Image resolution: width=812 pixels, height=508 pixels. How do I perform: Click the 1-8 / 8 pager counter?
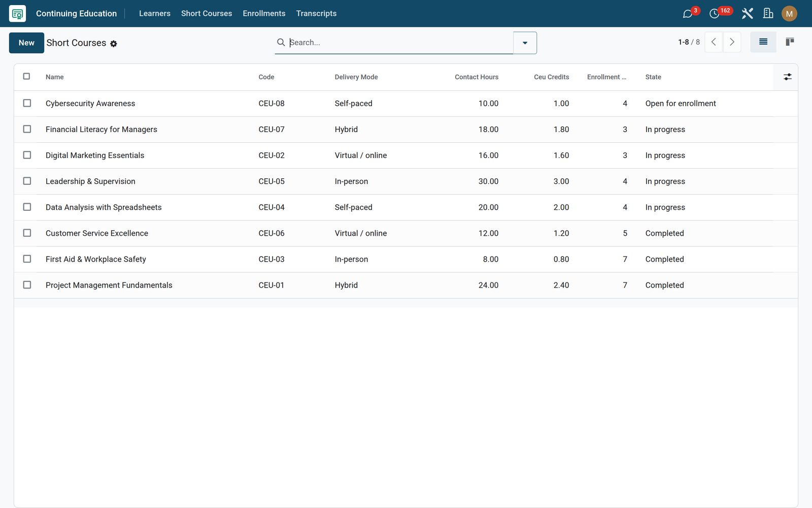(x=689, y=42)
